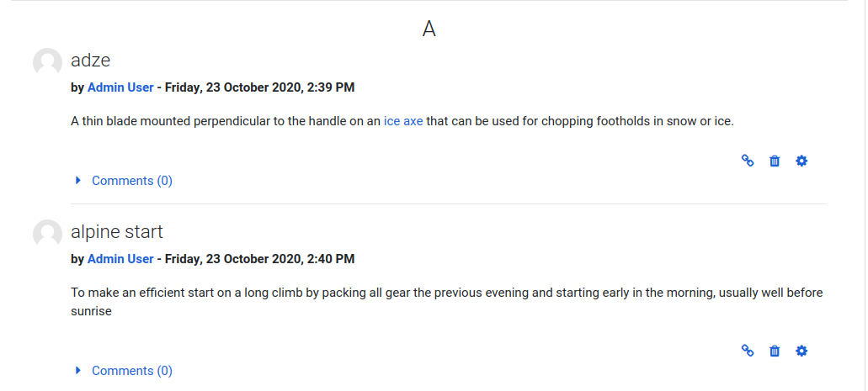The image size is (868, 391).
Task: Delete the adze glossary entry
Action: click(775, 161)
